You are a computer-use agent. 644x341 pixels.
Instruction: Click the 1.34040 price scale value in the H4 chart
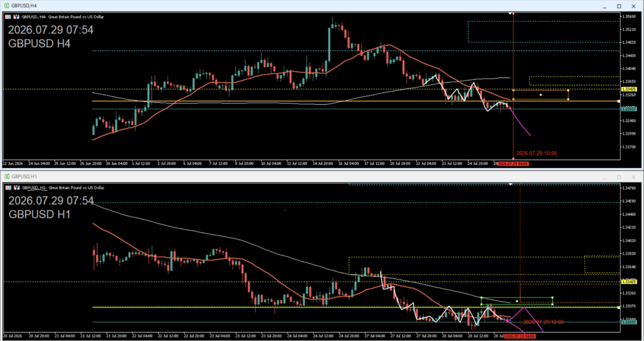pos(629,69)
